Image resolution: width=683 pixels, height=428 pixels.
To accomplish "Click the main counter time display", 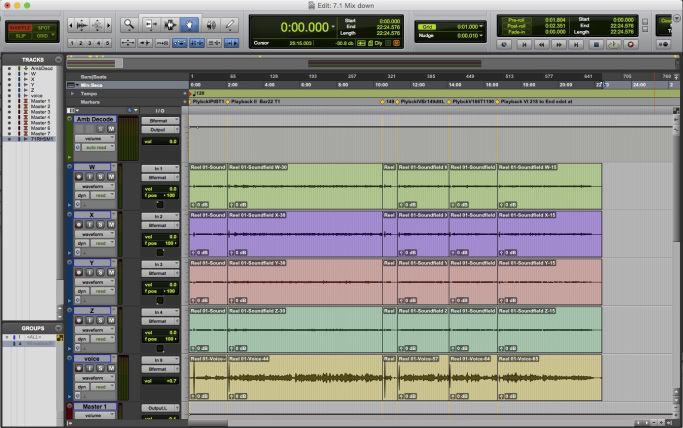I will pyautogui.click(x=304, y=27).
